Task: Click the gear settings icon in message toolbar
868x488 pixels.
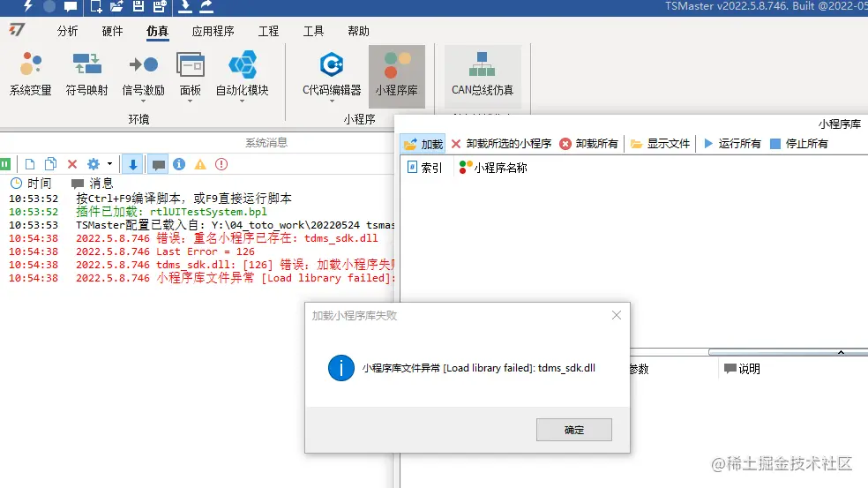Action: (x=94, y=164)
